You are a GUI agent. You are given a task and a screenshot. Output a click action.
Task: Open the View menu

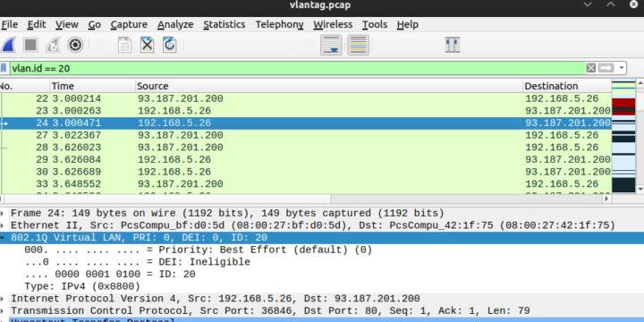click(67, 25)
